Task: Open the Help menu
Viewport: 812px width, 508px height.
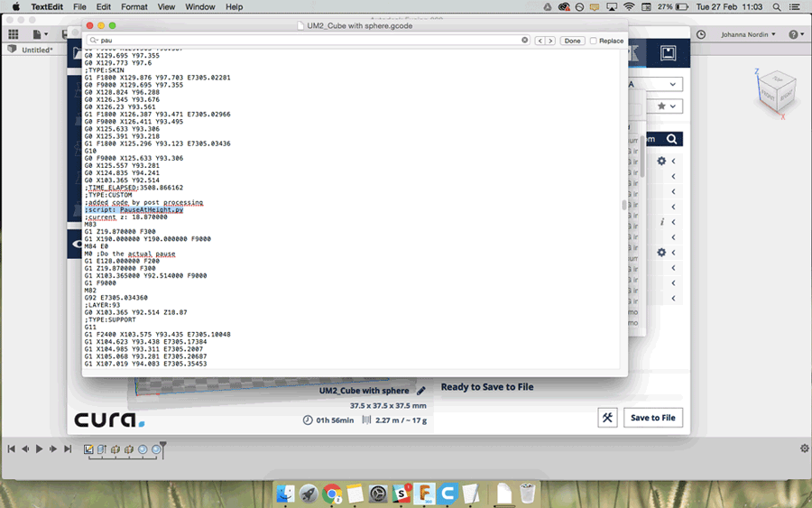Action: click(x=234, y=6)
